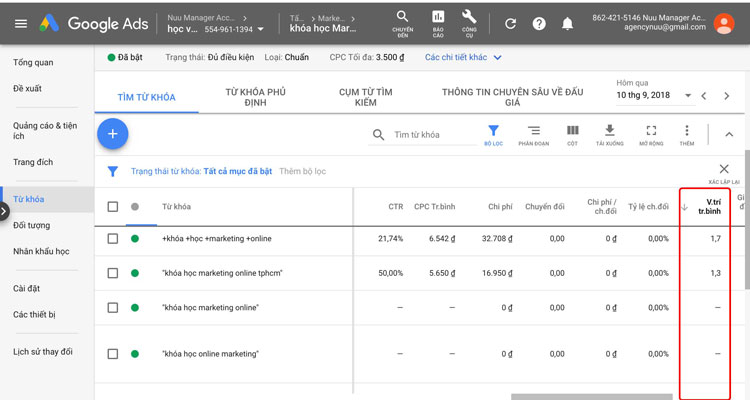750x400 pixels.
Task: Go to the previous date arrow
Action: [x=704, y=96]
